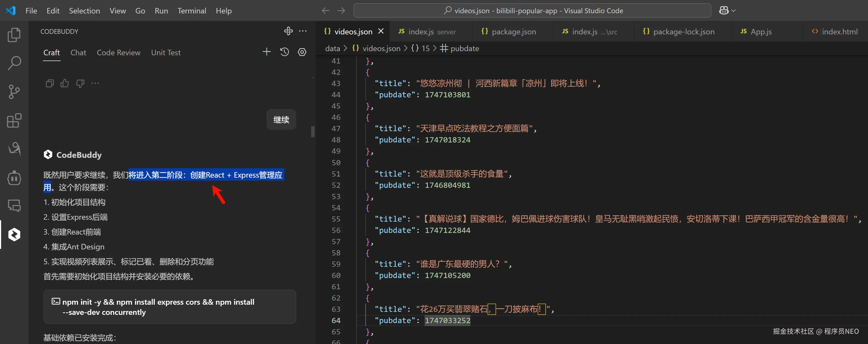Click the CodeBuddy icon in activity bar
Image resolution: width=868 pixels, height=344 pixels.
pyautogui.click(x=14, y=235)
